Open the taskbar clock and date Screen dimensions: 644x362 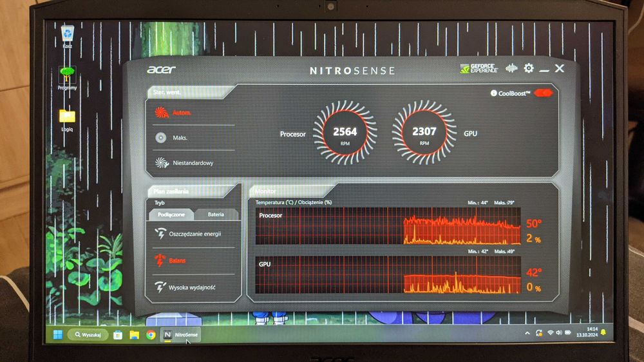click(x=587, y=332)
